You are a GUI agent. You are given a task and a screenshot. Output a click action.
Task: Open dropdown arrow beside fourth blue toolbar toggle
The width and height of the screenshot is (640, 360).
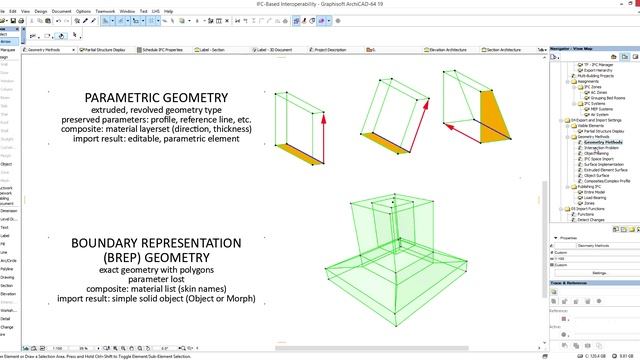pos(158,21)
